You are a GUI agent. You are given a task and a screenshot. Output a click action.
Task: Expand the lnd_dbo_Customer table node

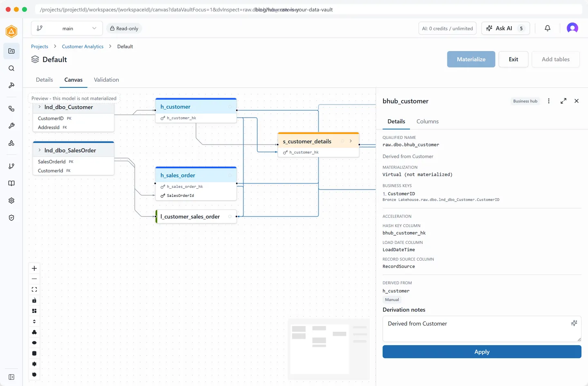click(x=40, y=107)
